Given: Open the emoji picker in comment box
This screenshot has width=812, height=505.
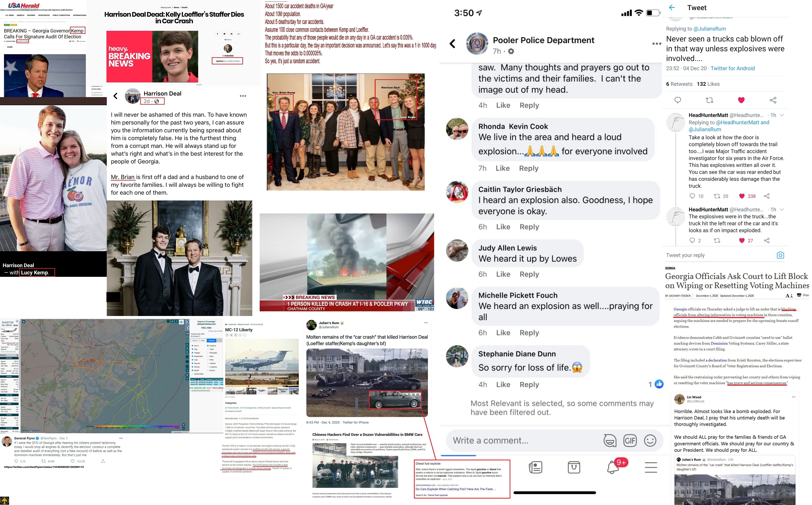Looking at the screenshot, I should coord(650,440).
